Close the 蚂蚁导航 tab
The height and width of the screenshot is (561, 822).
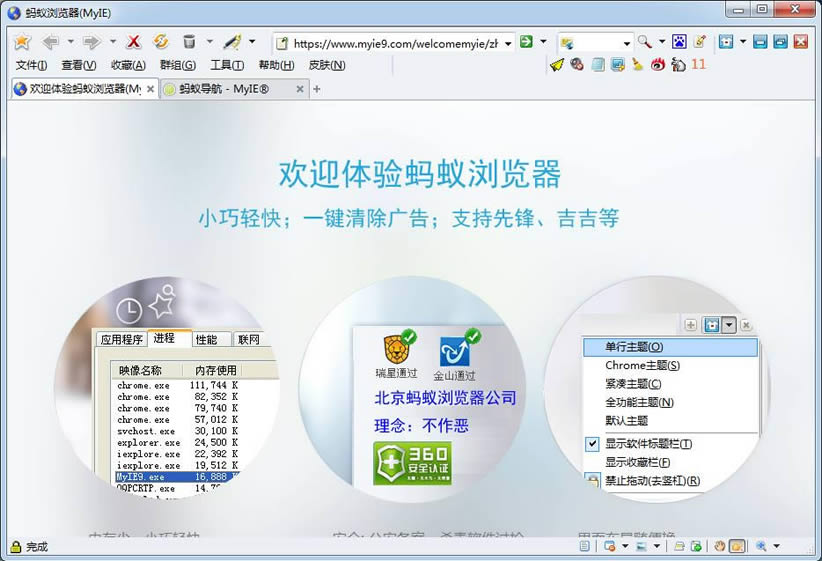point(300,89)
